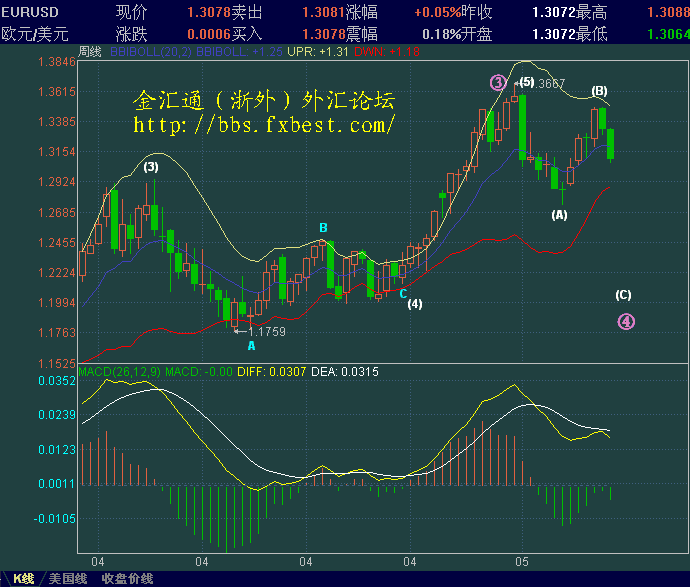Click the DIFF: 0.0307 value
Screen dimensions: 690x587
(272, 372)
